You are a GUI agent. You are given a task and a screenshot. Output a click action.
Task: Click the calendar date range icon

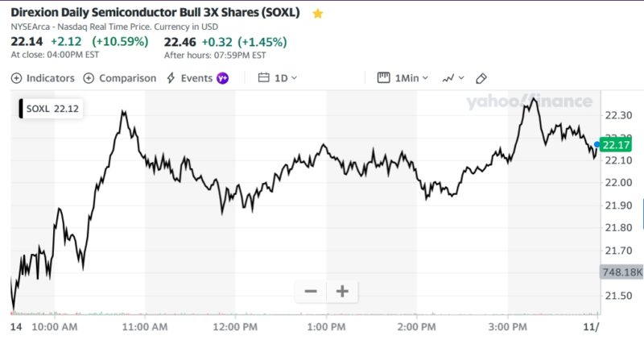tap(263, 78)
